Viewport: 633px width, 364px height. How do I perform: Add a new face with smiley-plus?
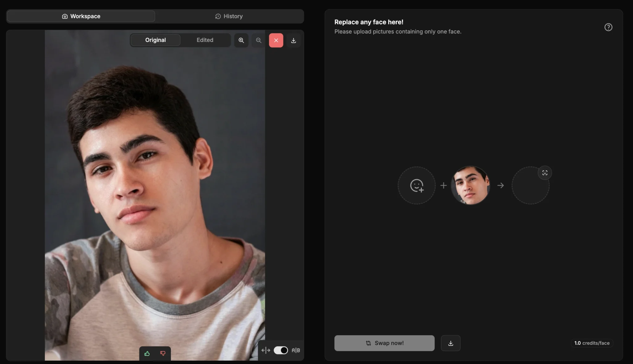(x=417, y=185)
